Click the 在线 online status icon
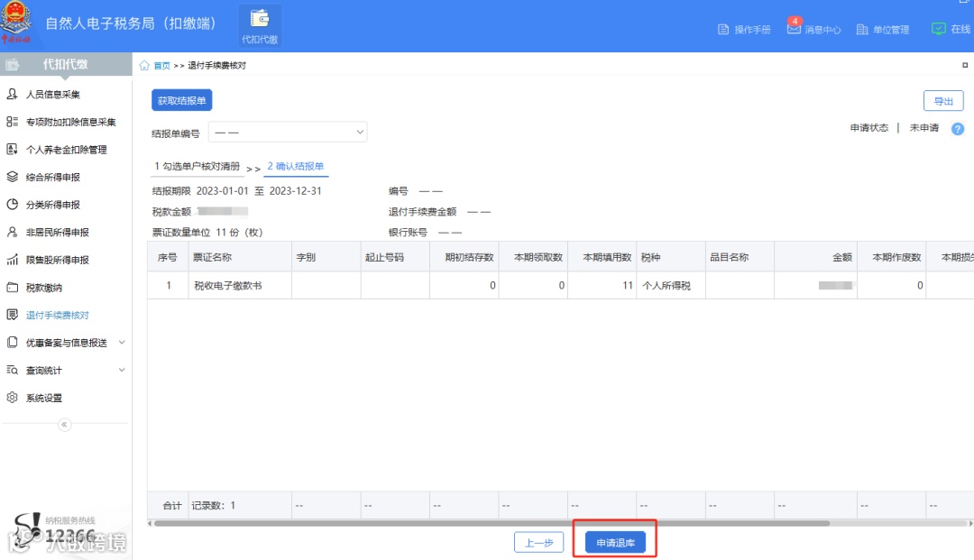This screenshot has height=560, width=974. [939, 29]
